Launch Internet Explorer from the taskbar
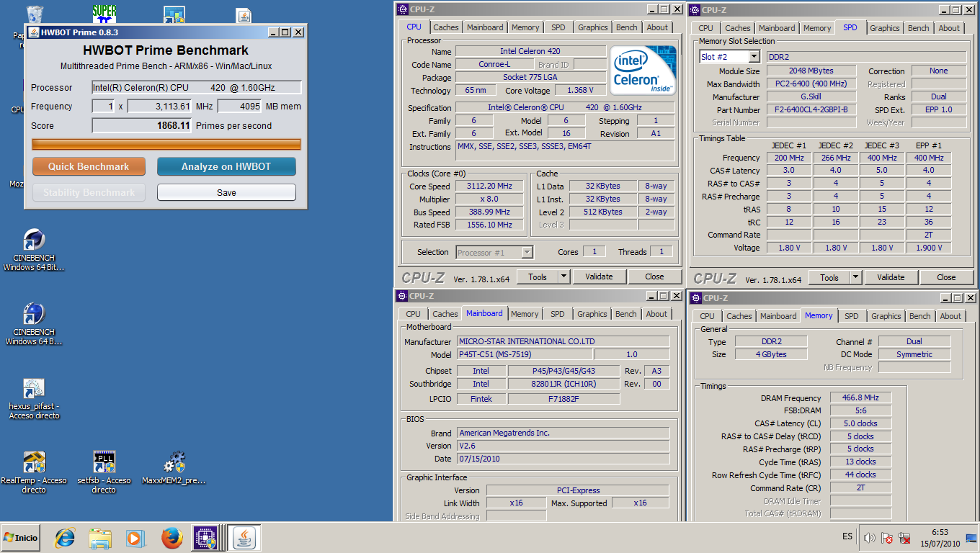The width and height of the screenshot is (980, 553). tap(65, 538)
